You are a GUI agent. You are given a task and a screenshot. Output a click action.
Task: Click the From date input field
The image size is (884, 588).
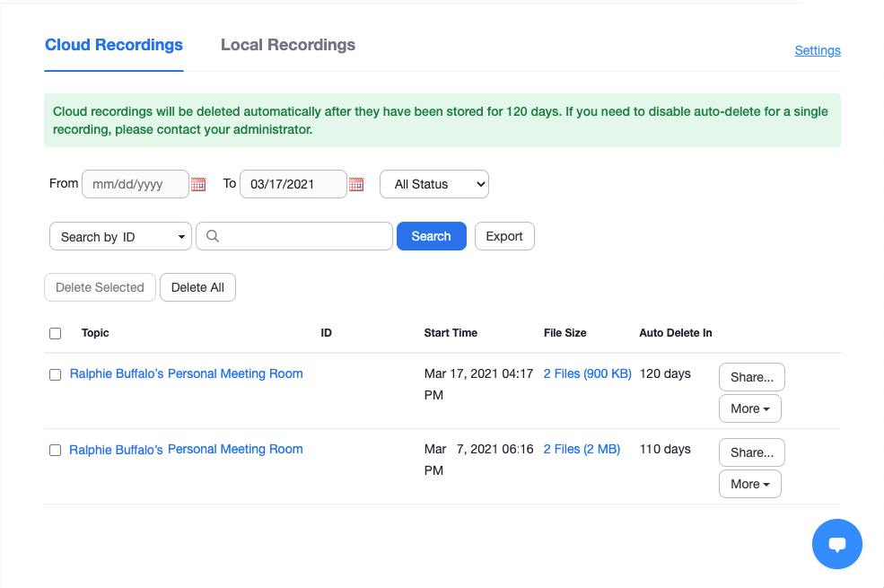(136, 184)
